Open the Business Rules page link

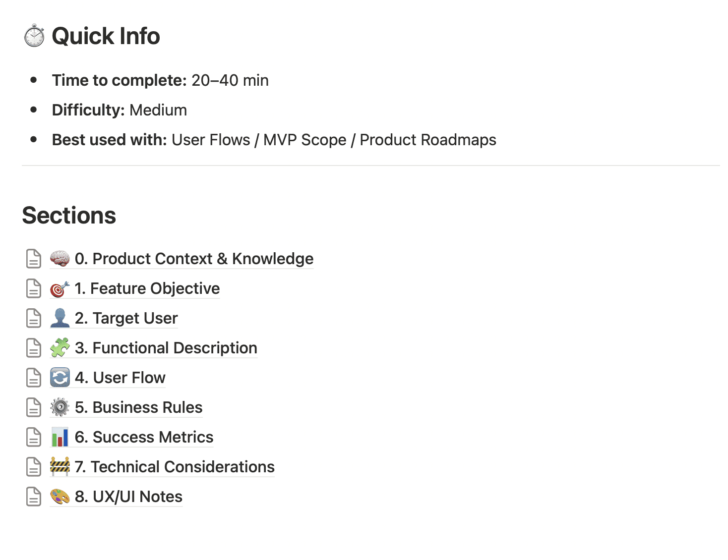pyautogui.click(x=138, y=407)
